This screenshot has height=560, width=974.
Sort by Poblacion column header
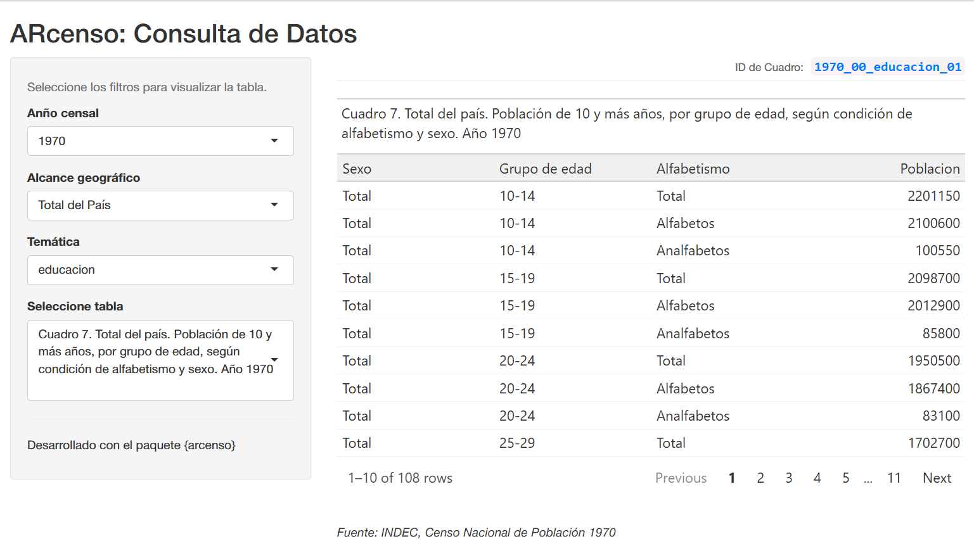(x=930, y=169)
